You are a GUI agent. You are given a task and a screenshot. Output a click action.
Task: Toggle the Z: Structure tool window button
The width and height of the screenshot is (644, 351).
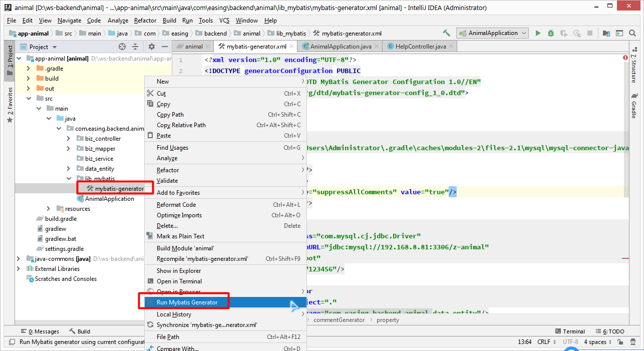point(634,66)
